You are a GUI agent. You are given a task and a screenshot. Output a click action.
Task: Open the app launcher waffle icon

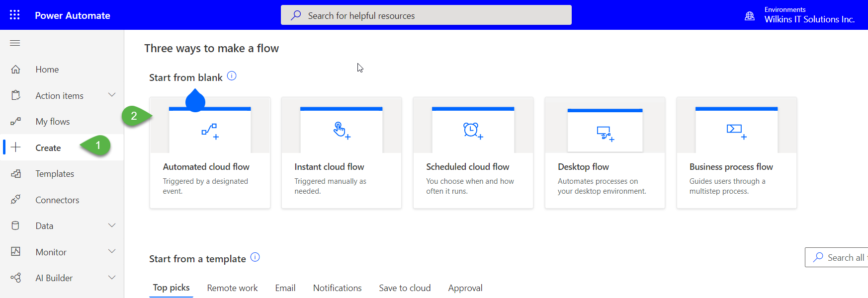click(15, 15)
